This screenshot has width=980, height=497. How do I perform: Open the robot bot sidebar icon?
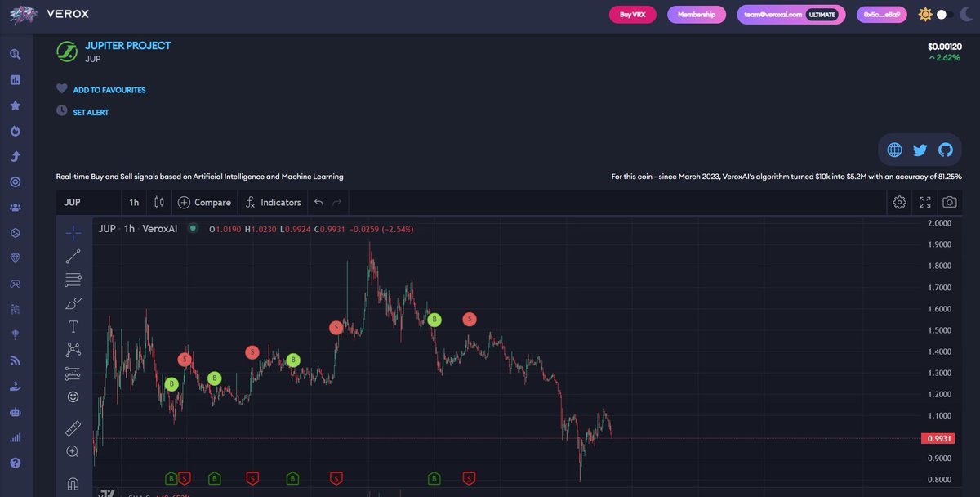tap(15, 412)
